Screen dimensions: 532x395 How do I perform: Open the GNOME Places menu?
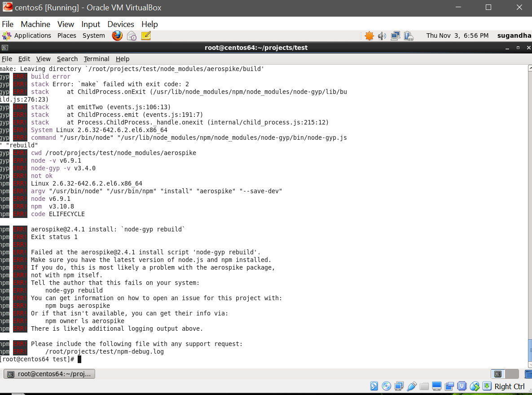(66, 36)
